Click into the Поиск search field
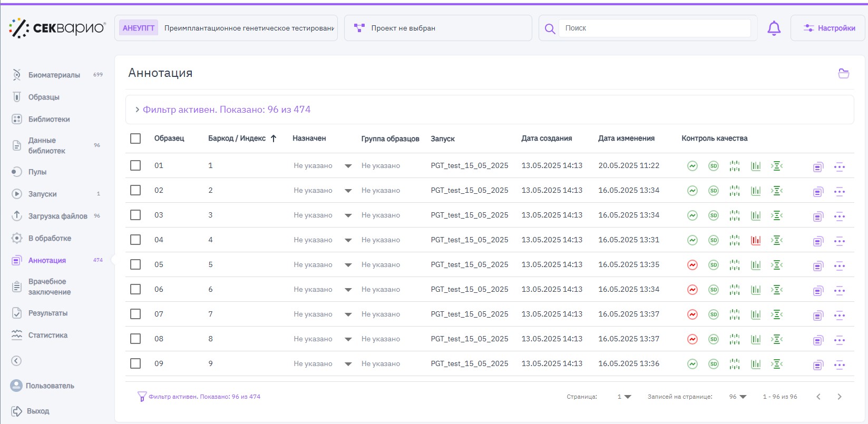The width and height of the screenshot is (868, 424). click(655, 28)
